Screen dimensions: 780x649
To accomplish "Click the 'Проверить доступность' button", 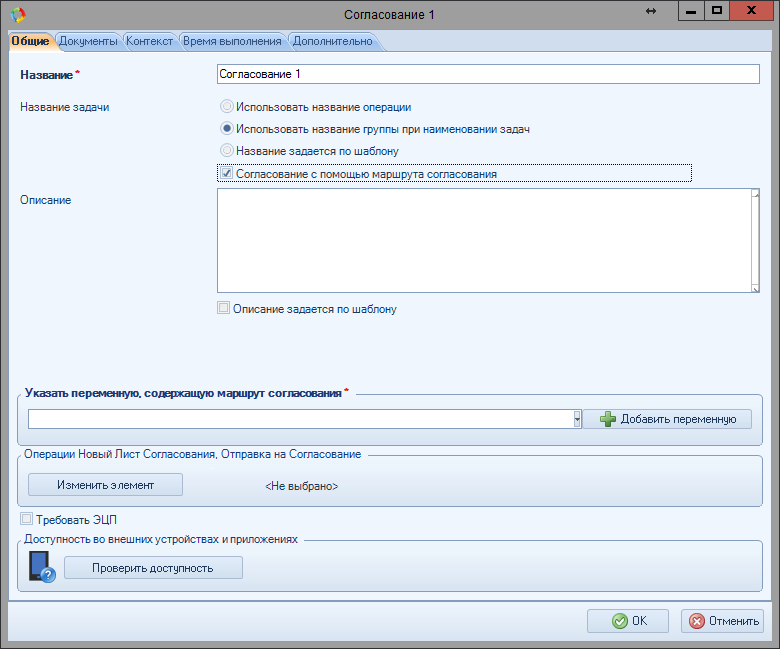I will point(153,568).
